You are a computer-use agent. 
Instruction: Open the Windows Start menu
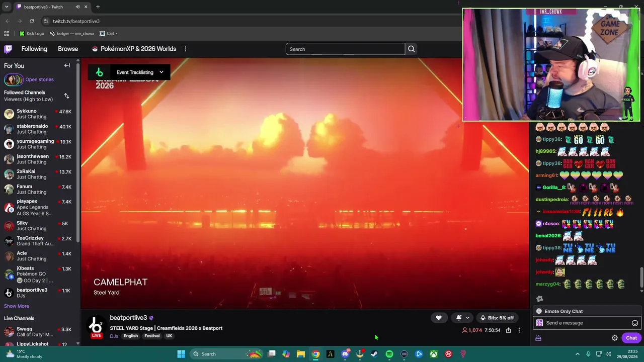point(181,354)
